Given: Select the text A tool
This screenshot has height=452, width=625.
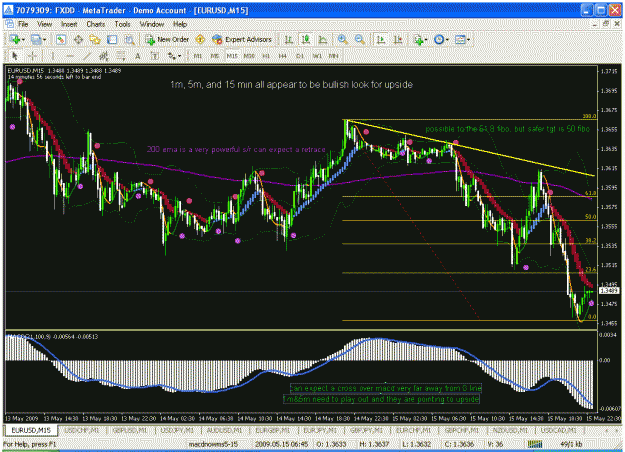Looking at the screenshot, I should pos(138,56).
